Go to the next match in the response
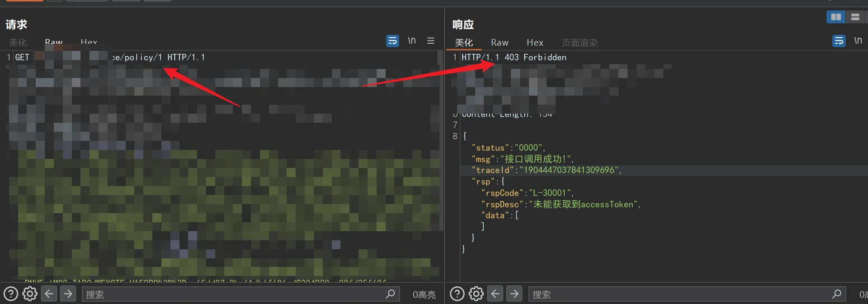The width and height of the screenshot is (868, 304). [x=514, y=294]
